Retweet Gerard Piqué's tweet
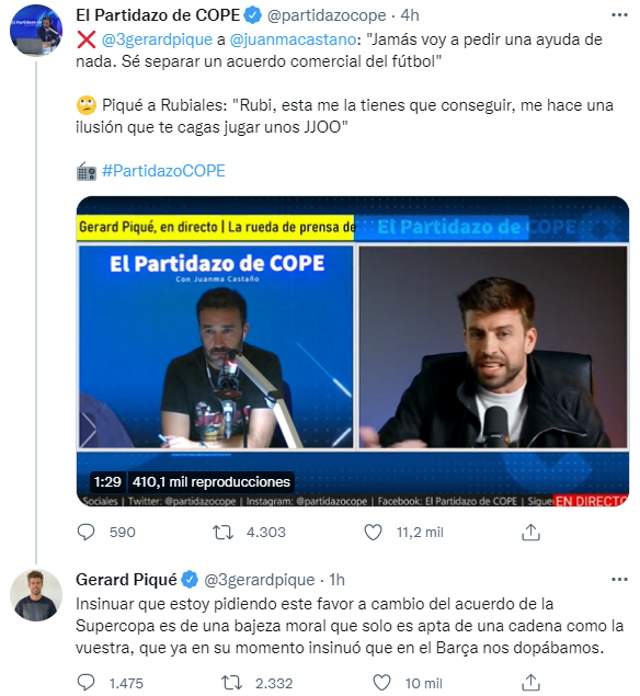The image size is (640, 696). coord(231,682)
